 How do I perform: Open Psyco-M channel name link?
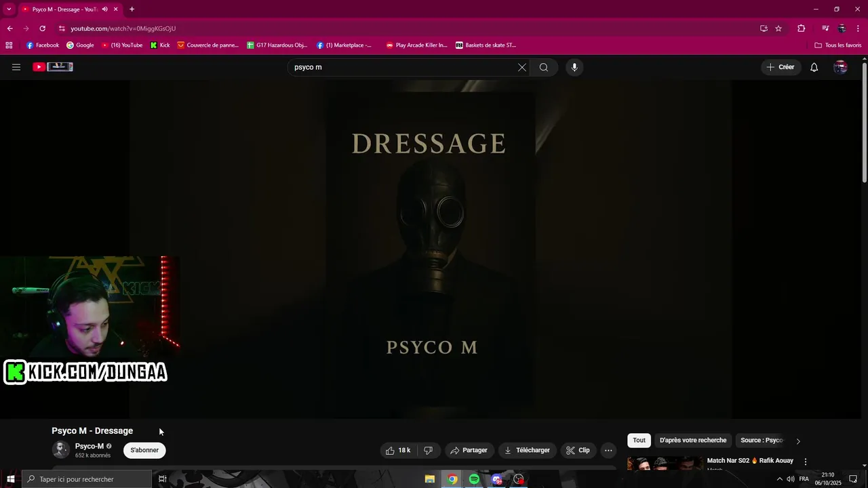coord(90,446)
